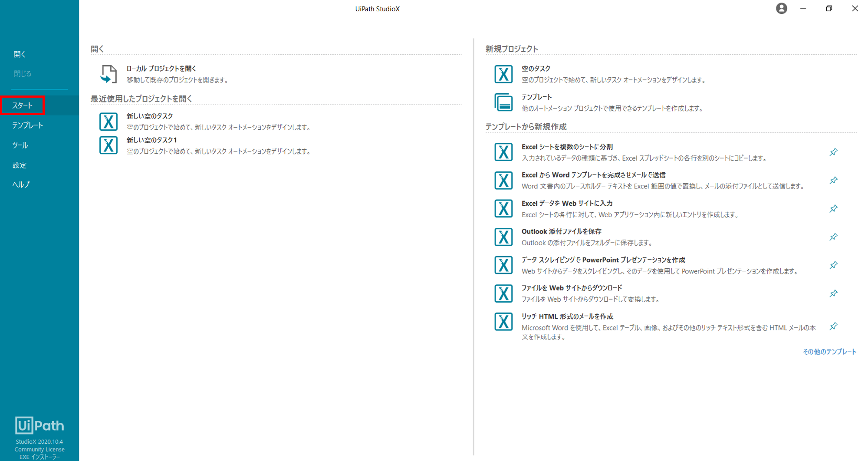868x461 pixels.
Task: Pin the リッチ HTML 形式のメール template
Action: (833, 326)
